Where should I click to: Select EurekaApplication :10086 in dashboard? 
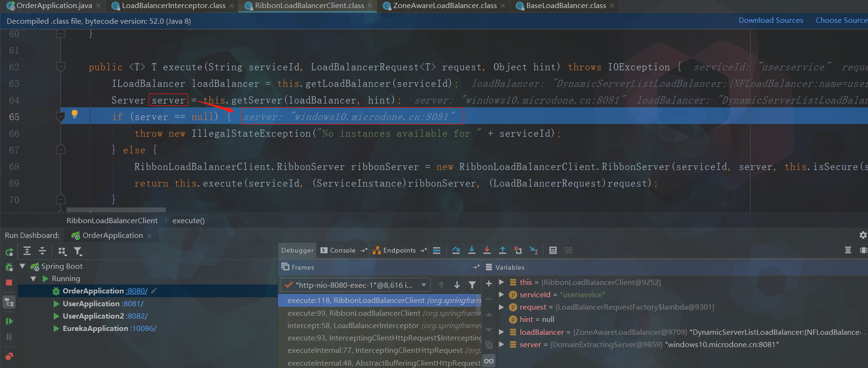[x=109, y=329]
